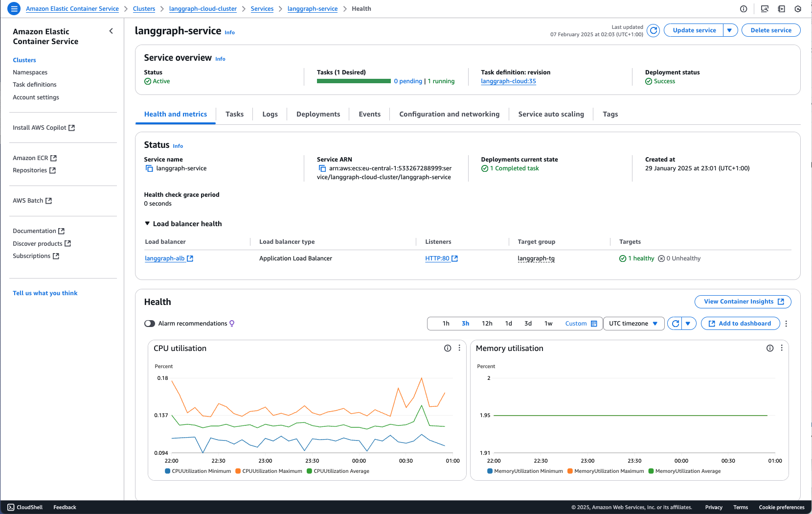Click Feedback in the footer

pyautogui.click(x=65, y=507)
